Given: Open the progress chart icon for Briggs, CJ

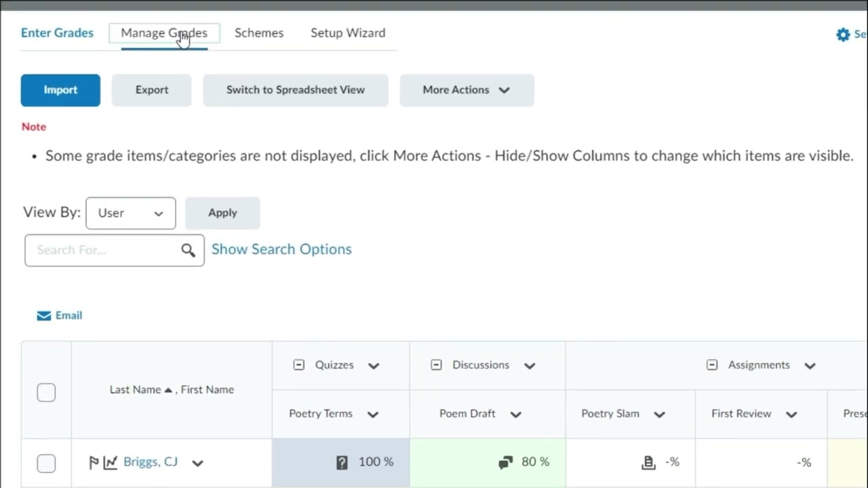Looking at the screenshot, I should click(110, 463).
